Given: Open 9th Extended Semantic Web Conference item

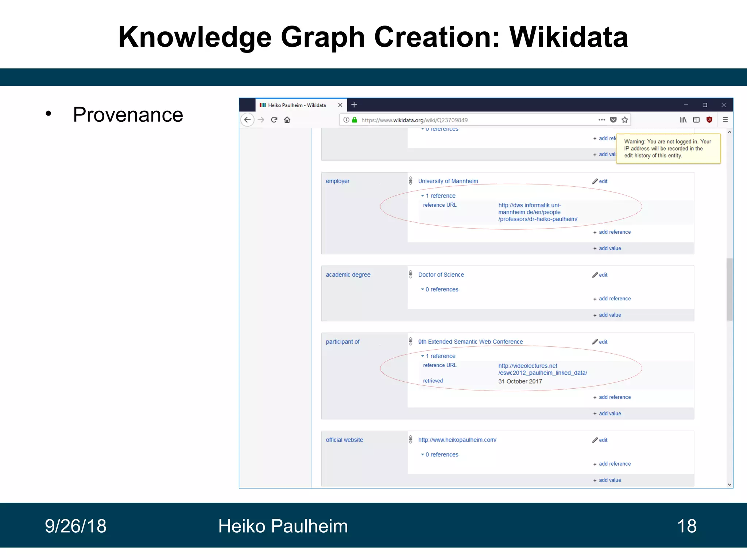Looking at the screenshot, I should click(471, 342).
